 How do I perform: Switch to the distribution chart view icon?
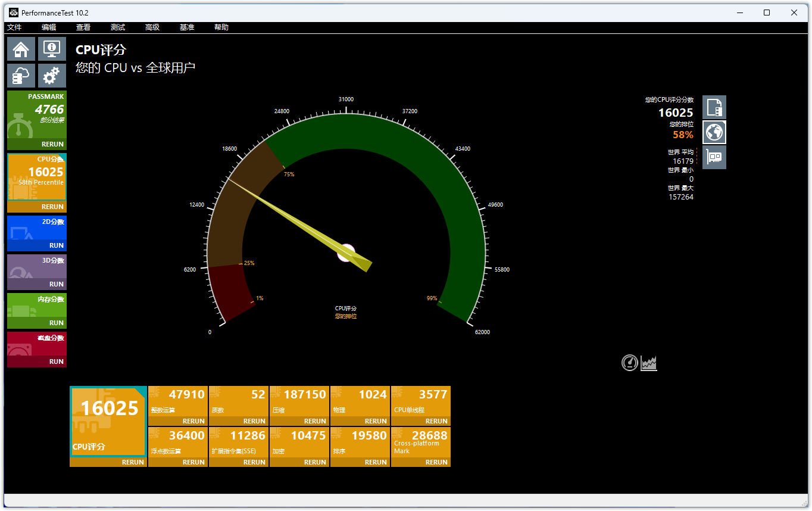pyautogui.click(x=649, y=363)
